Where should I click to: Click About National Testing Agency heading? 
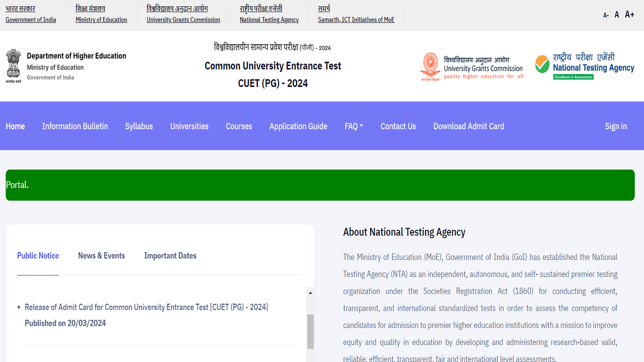tap(404, 232)
